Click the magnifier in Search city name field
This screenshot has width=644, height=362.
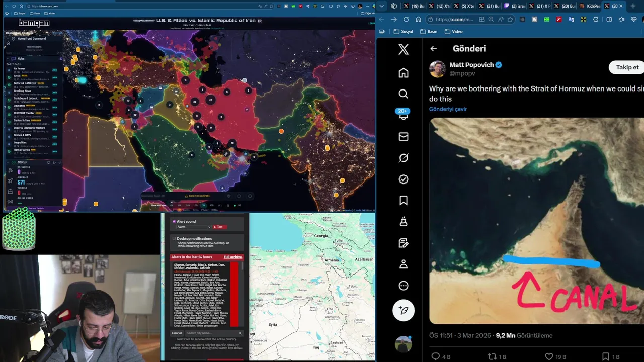click(x=240, y=333)
